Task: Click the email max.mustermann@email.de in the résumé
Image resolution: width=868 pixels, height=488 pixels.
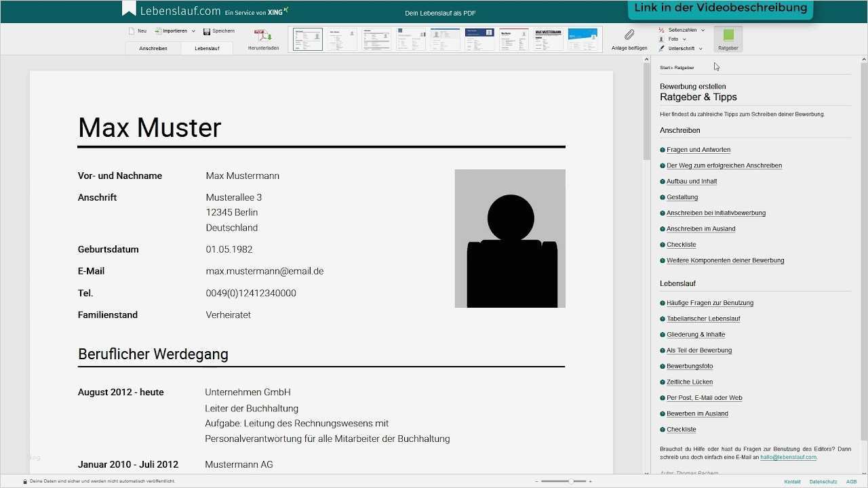Action: pyautogui.click(x=264, y=271)
